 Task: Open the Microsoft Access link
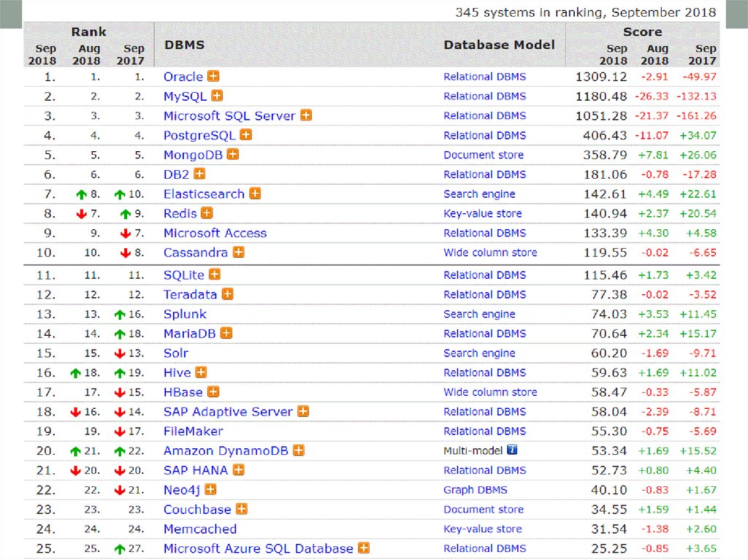pos(215,233)
